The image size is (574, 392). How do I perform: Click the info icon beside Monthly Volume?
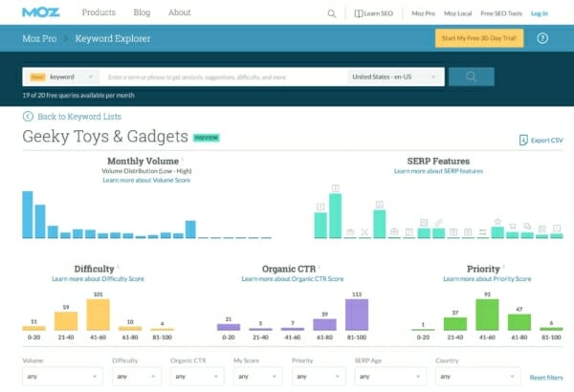coord(183,159)
